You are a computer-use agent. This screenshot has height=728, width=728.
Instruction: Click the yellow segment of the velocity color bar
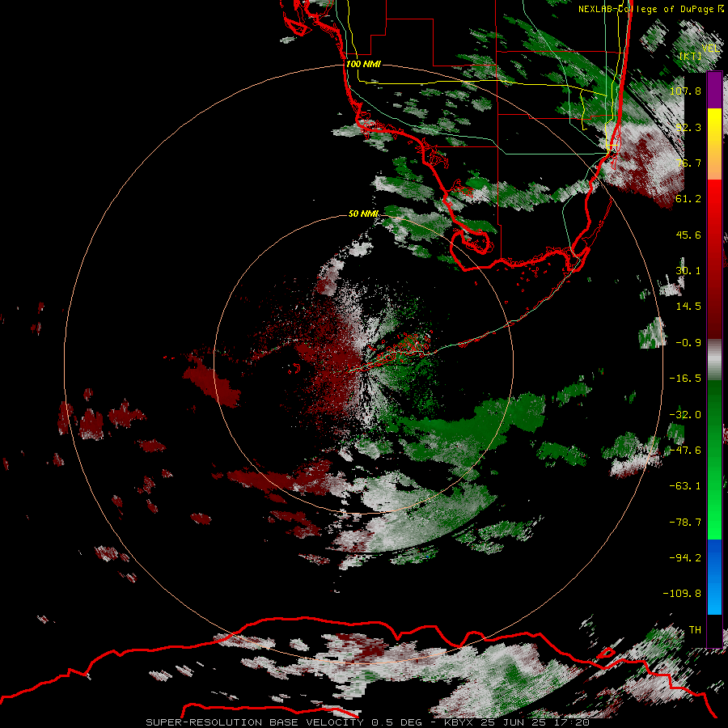pyautogui.click(x=714, y=144)
